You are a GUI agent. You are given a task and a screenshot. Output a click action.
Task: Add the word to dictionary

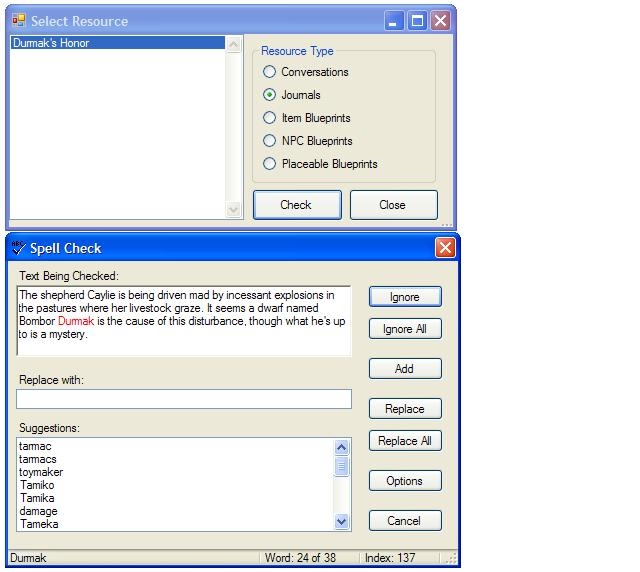(x=404, y=369)
